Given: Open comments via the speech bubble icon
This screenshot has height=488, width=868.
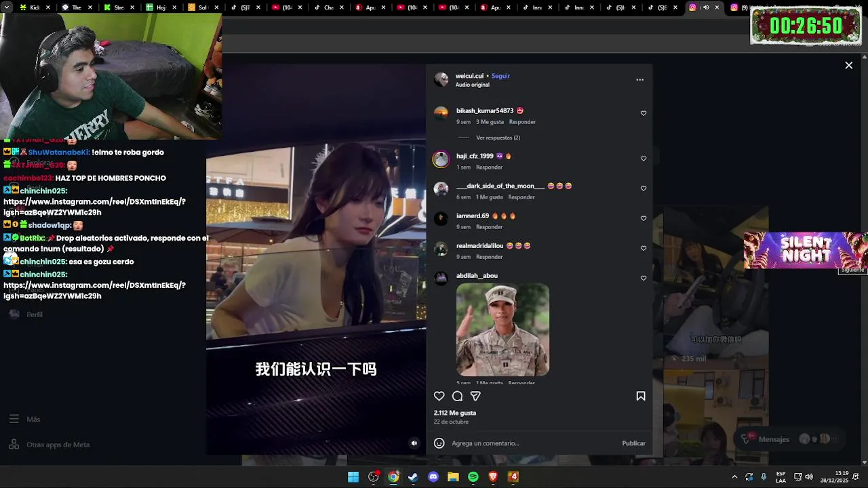Looking at the screenshot, I should point(457,396).
